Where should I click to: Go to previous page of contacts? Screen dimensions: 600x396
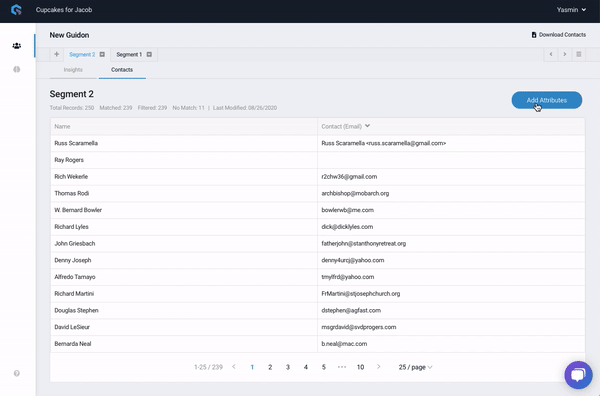234,367
